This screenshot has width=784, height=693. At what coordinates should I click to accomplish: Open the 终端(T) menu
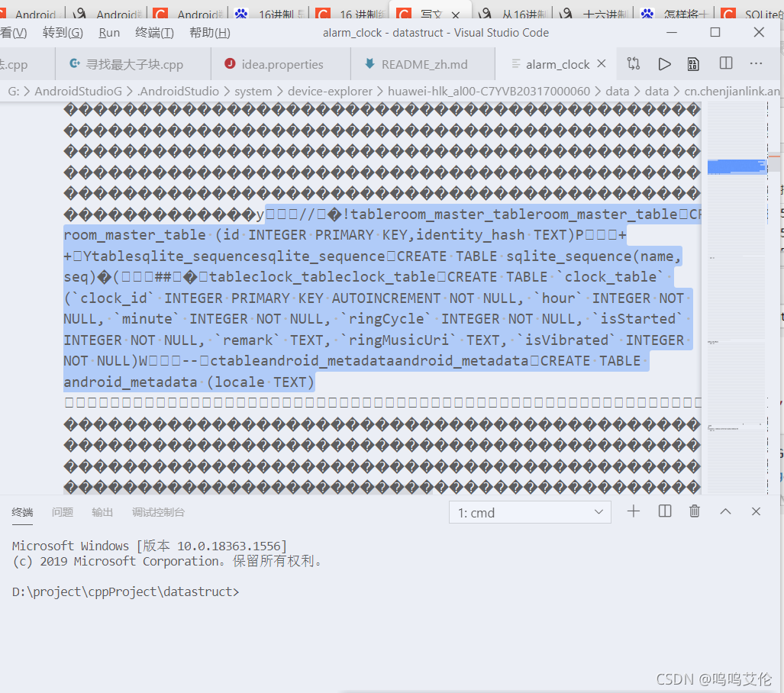[154, 33]
